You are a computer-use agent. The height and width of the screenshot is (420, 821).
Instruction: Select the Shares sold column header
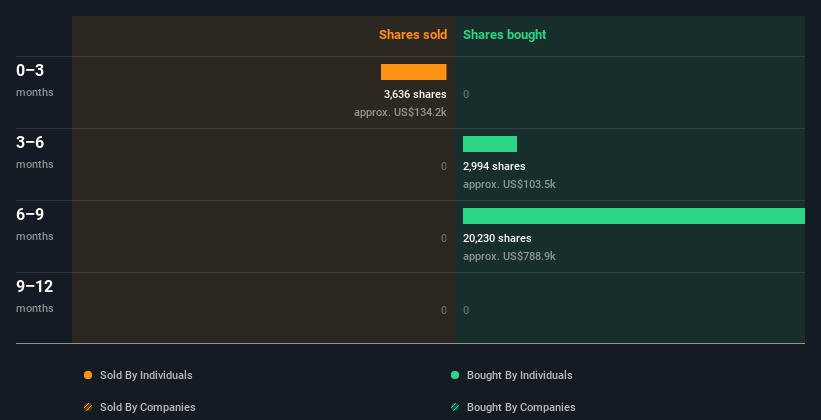click(413, 35)
